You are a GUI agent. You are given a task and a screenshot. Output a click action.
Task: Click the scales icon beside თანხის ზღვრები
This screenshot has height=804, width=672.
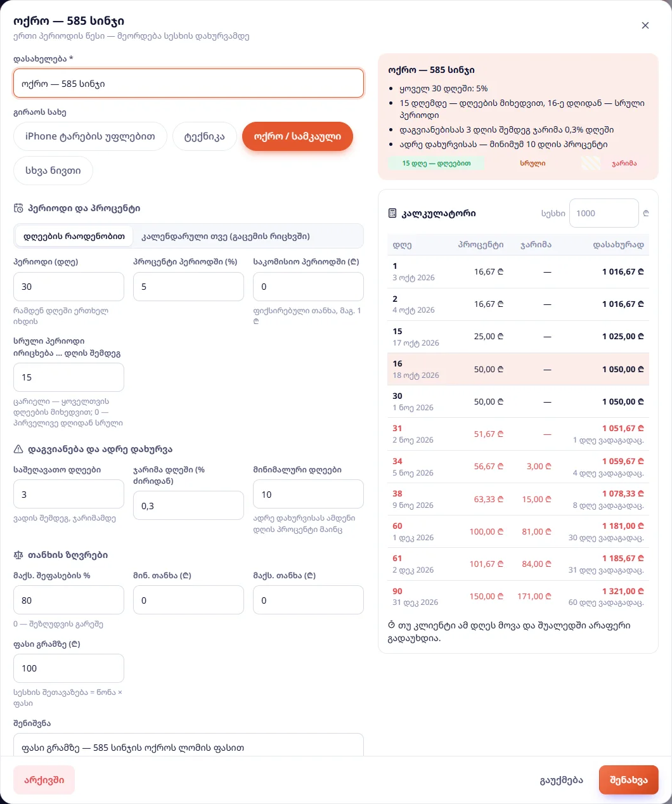(x=18, y=555)
